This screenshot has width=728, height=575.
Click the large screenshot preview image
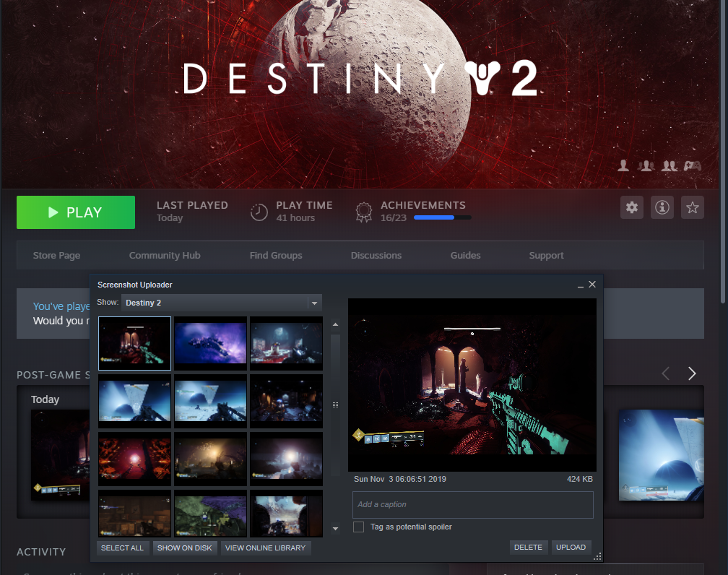tap(472, 385)
